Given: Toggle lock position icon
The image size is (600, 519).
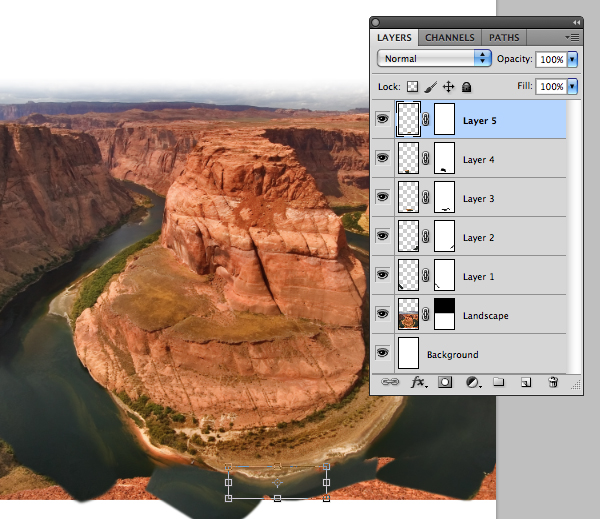Looking at the screenshot, I should click(448, 87).
